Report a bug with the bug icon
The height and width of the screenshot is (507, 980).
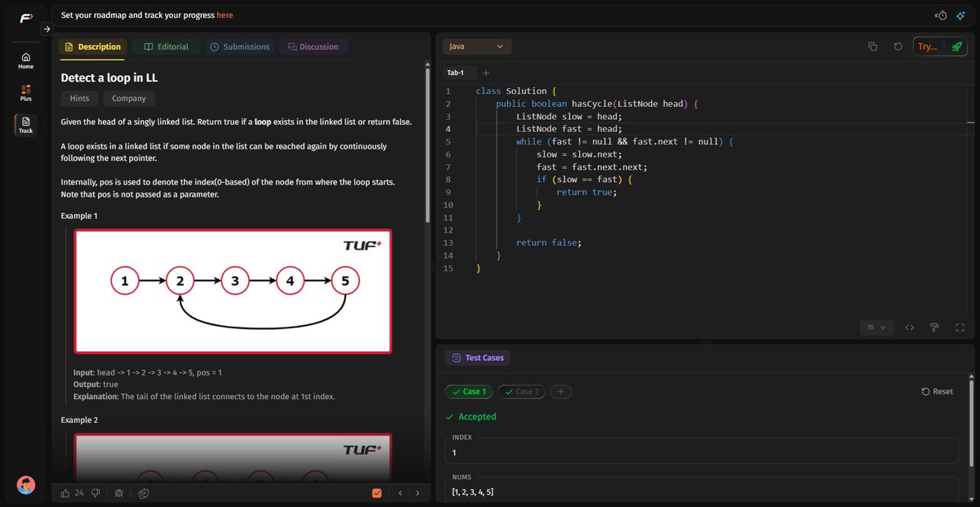[x=119, y=493]
